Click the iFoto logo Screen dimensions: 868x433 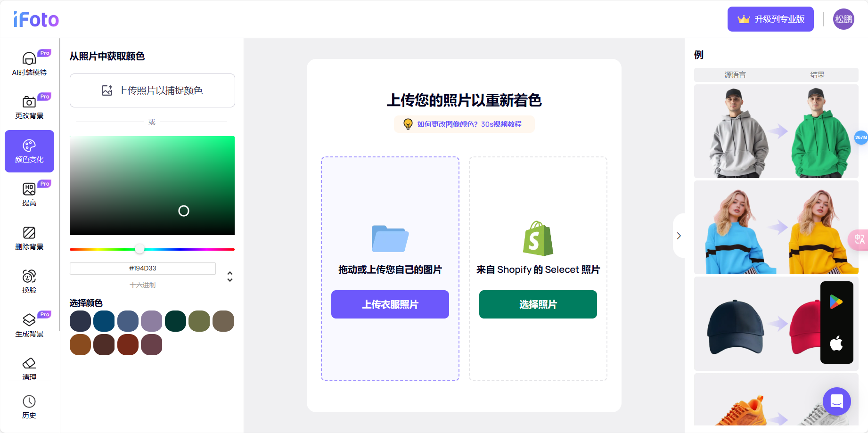(36, 19)
